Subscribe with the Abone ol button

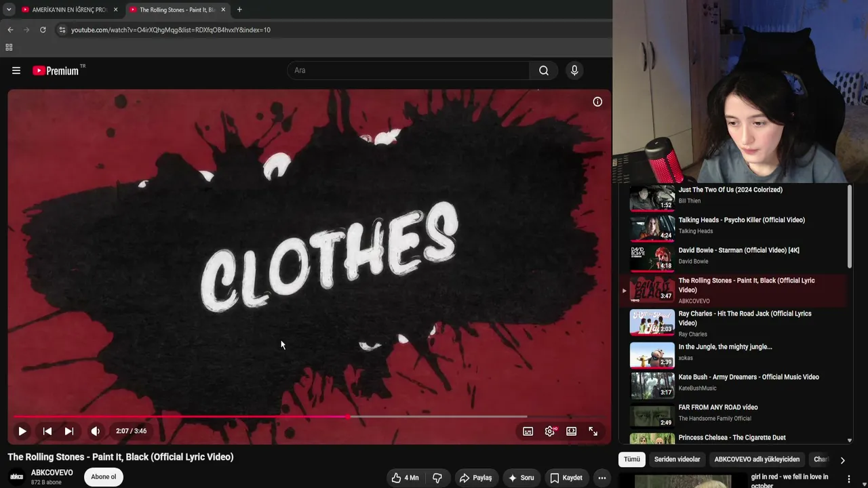coord(104,476)
